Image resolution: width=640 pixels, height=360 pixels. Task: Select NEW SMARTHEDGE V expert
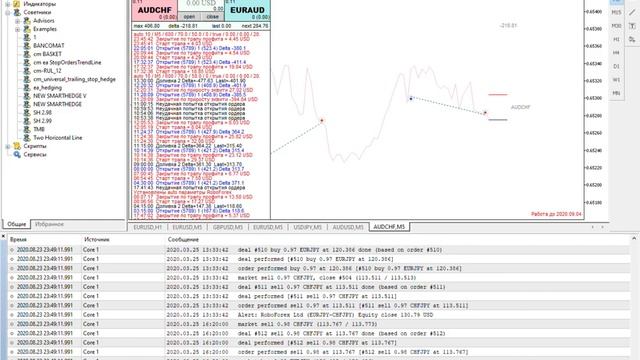(x=60, y=96)
